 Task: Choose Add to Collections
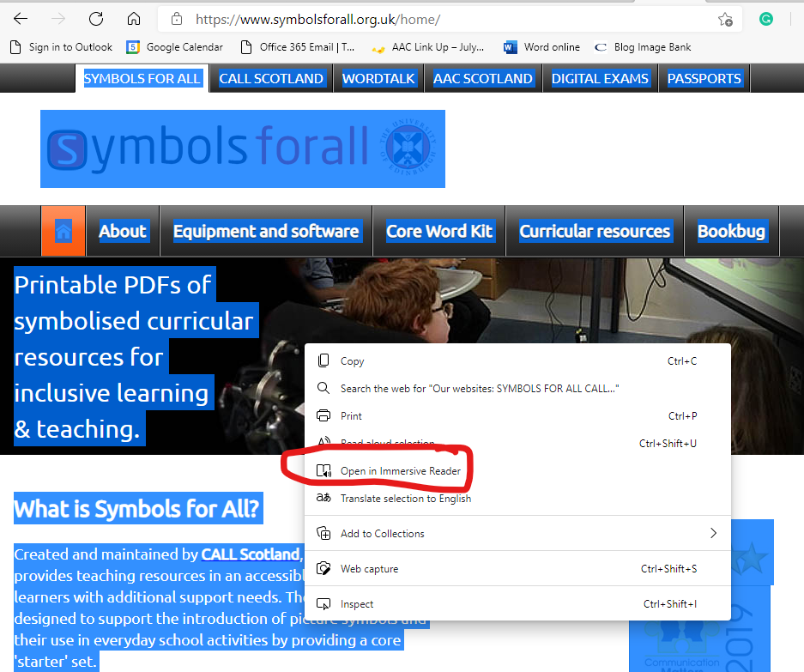coord(517,534)
